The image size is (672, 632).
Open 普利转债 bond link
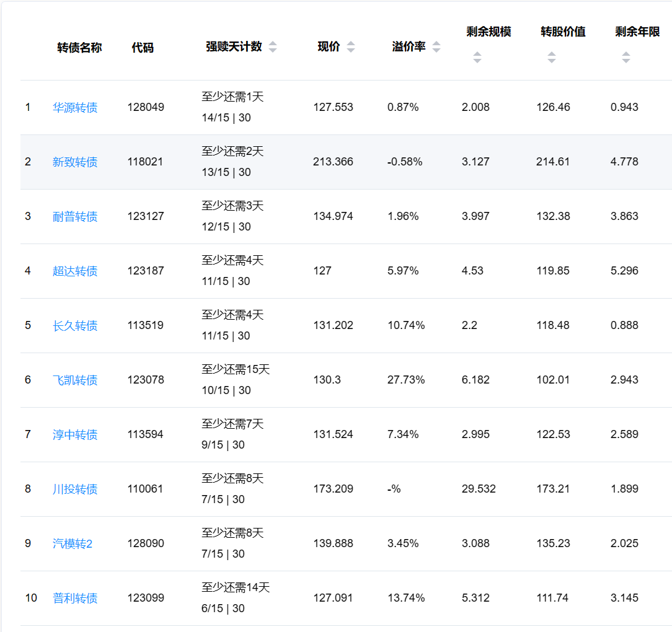coord(75,599)
